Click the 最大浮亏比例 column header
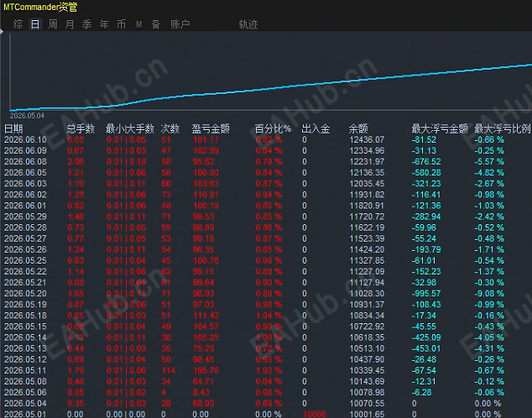The width and height of the screenshot is (532, 418). click(x=503, y=128)
